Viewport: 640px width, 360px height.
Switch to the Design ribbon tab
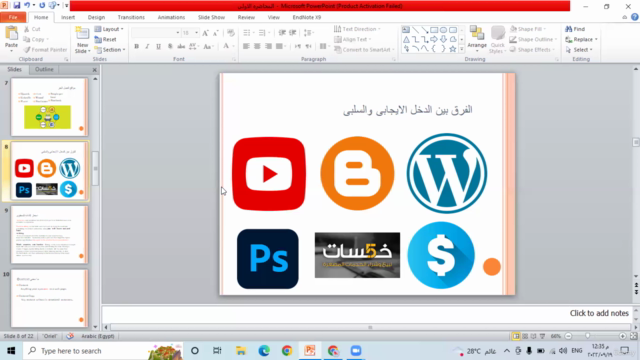click(x=96, y=17)
